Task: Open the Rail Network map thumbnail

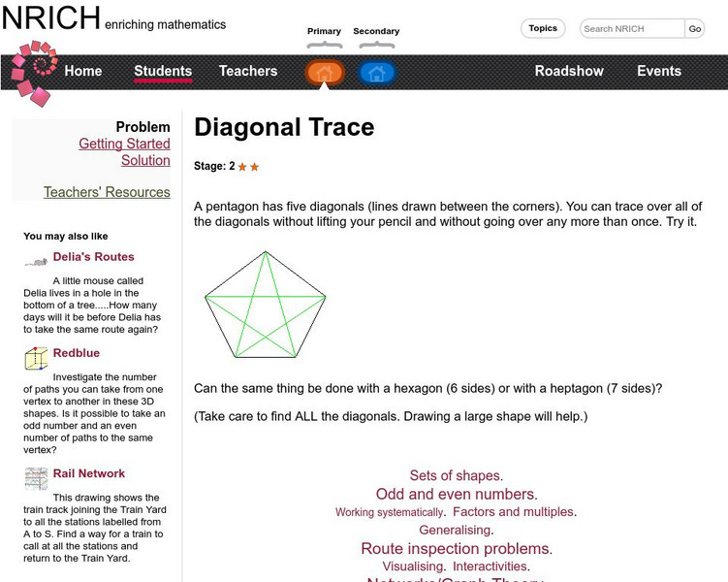Action: [x=36, y=479]
